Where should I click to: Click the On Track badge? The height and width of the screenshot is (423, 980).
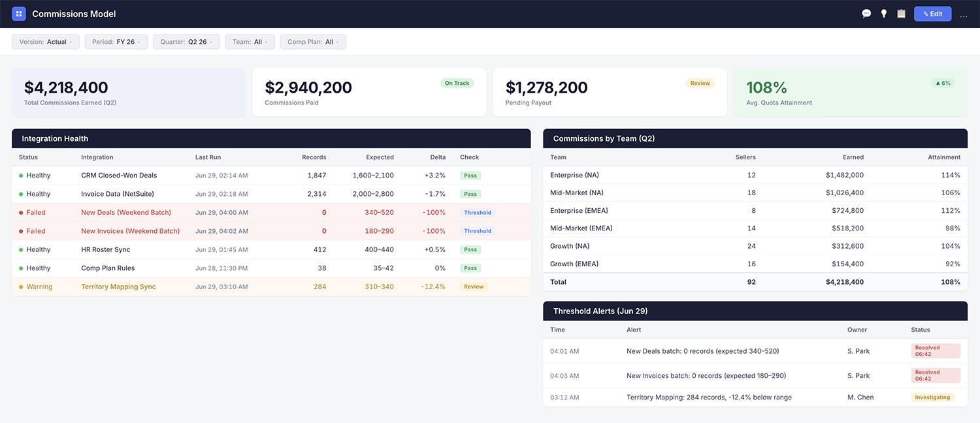[x=457, y=84]
